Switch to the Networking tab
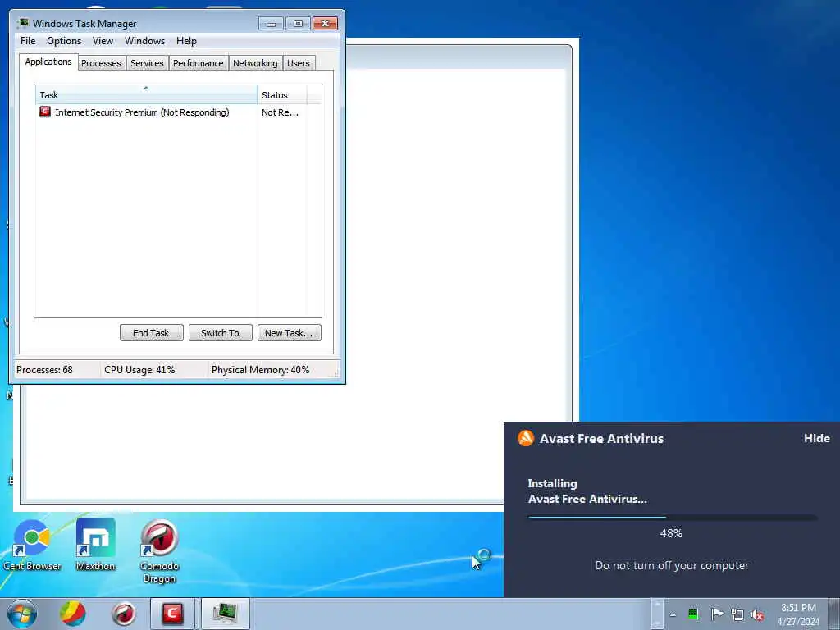 pyautogui.click(x=255, y=63)
